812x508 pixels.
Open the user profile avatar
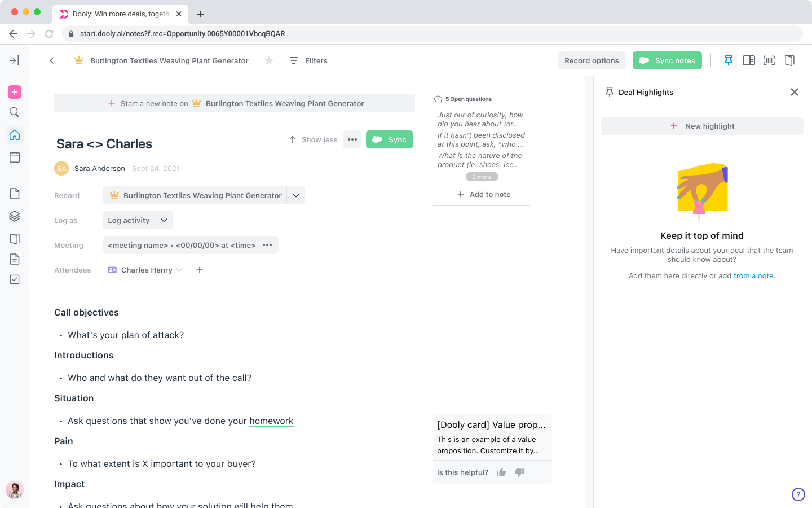tap(15, 490)
